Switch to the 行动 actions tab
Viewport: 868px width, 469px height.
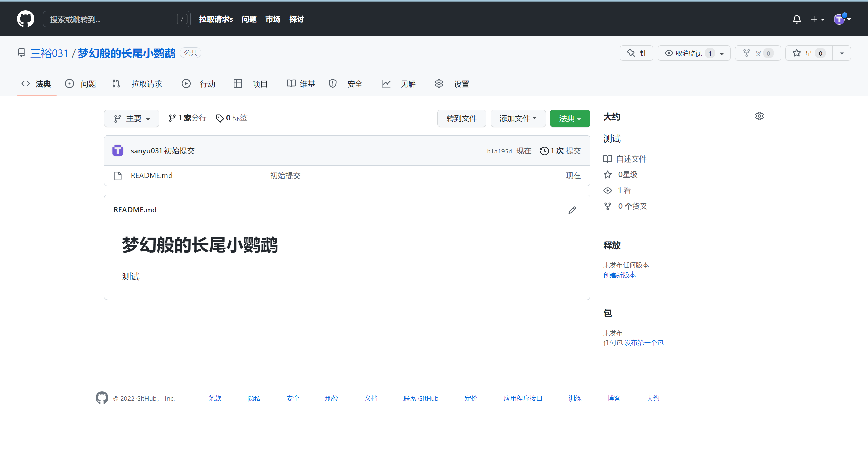[x=198, y=84]
